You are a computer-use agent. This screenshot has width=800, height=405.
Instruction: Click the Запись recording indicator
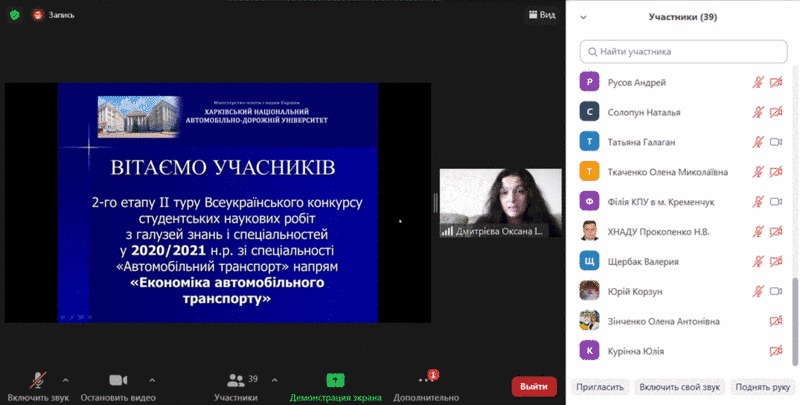point(53,15)
